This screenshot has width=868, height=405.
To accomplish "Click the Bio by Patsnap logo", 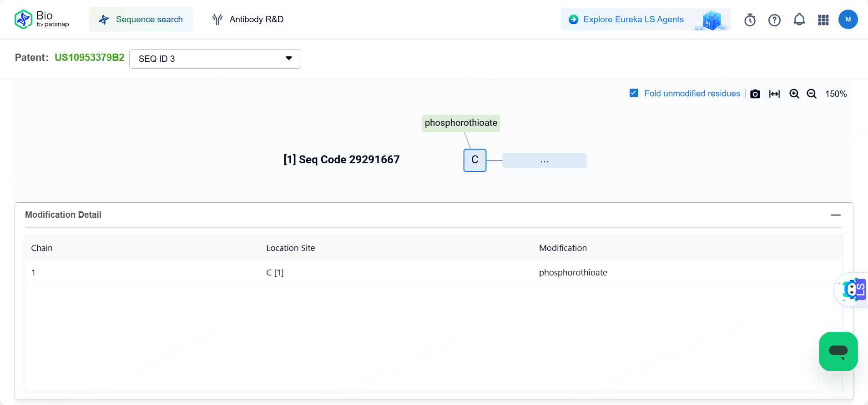I will (41, 19).
